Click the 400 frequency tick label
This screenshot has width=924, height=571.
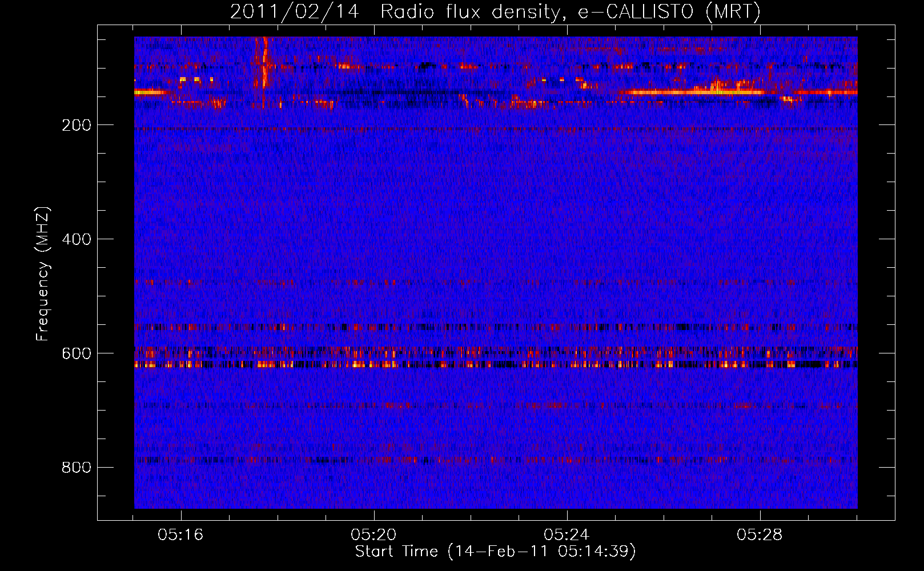77,239
